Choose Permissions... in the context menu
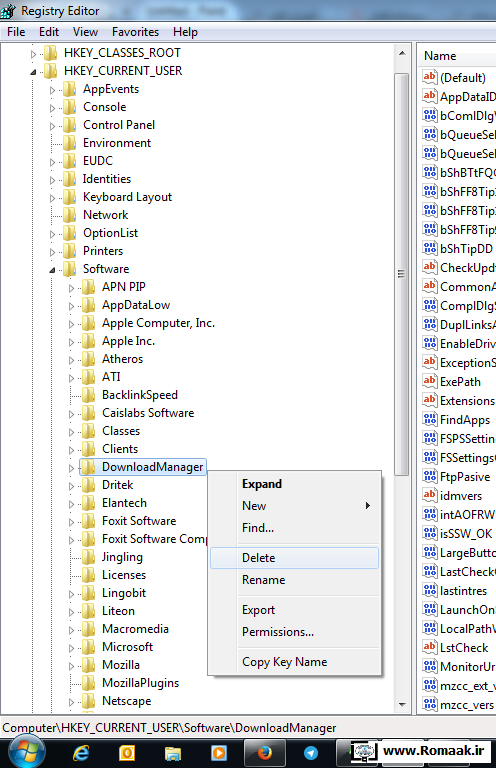 294,632
